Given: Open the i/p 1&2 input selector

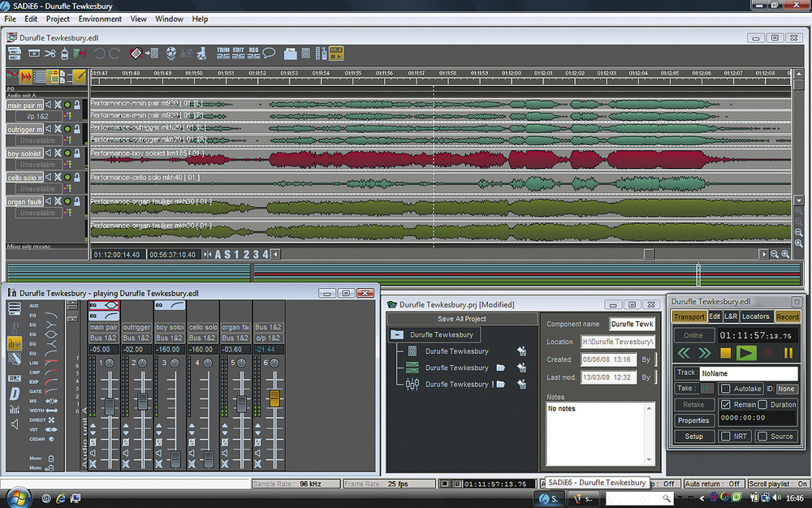Looking at the screenshot, I should point(38,116).
